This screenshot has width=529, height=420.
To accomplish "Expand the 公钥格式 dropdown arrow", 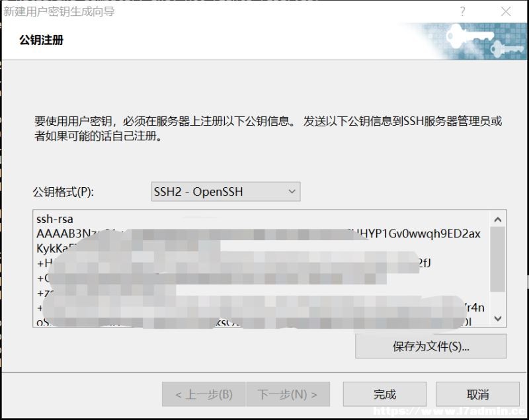I will pyautogui.click(x=292, y=192).
